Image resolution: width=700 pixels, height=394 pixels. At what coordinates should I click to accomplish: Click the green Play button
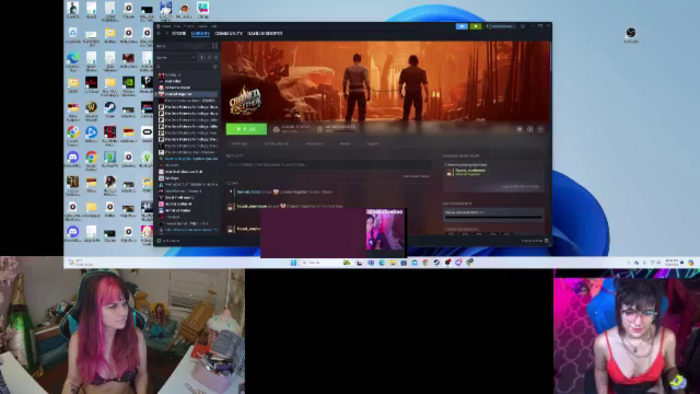(246, 129)
